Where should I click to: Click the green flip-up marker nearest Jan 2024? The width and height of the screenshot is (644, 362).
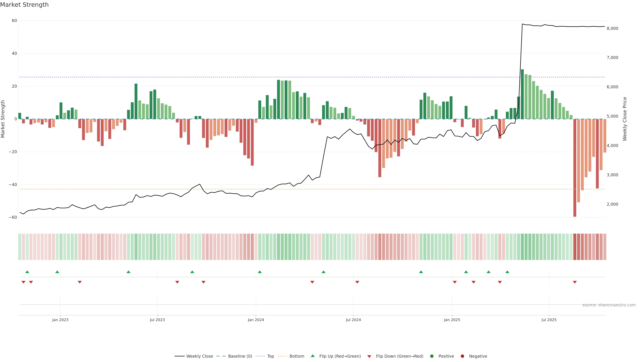tap(260, 272)
